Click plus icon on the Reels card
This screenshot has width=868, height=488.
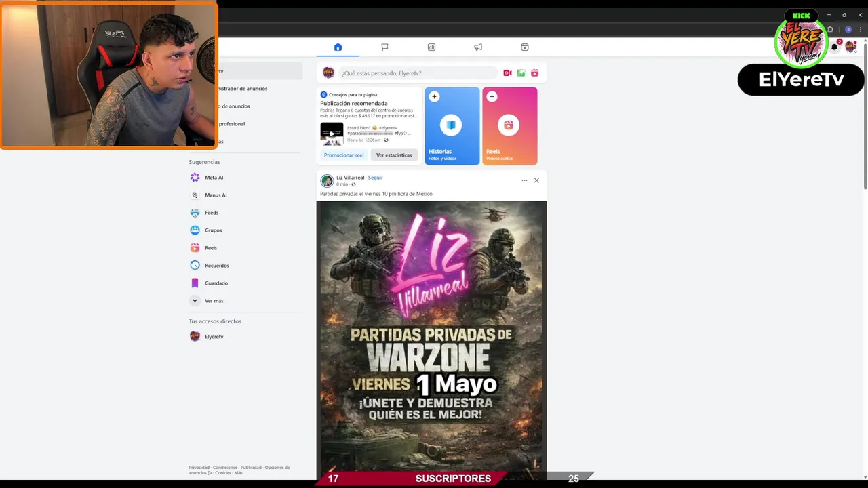492,96
